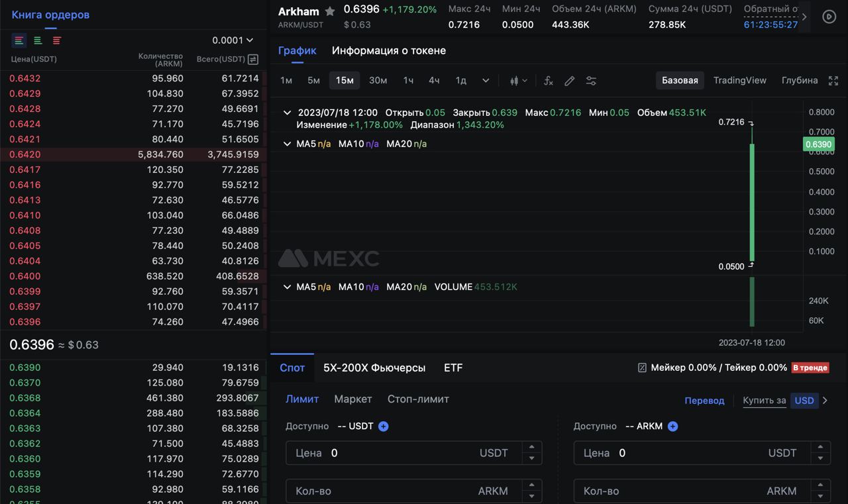Choose Стоп-лимит order type
Viewport: 848px width, 504px height.
click(418, 399)
